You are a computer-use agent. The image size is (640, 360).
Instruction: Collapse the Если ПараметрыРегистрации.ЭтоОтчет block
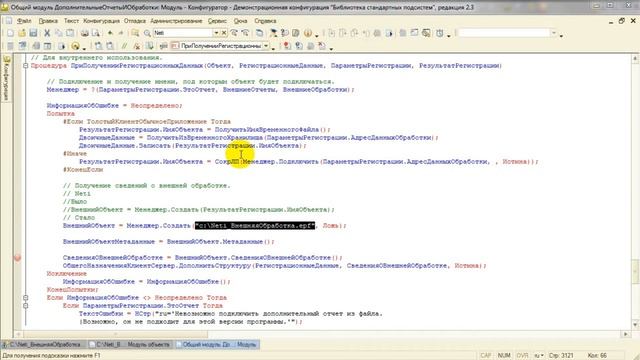coord(25,306)
